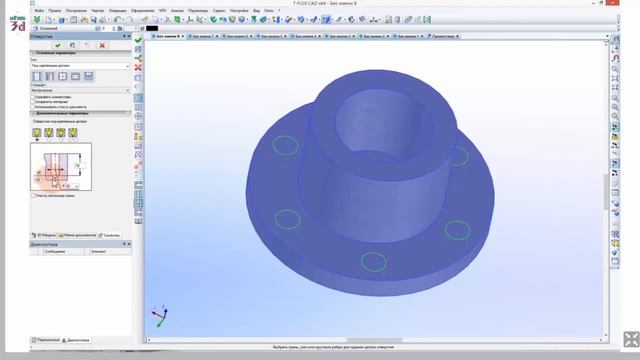Select the radio button under second yellow hole icon
The width and height of the screenshot is (640, 360).
pos(49,140)
